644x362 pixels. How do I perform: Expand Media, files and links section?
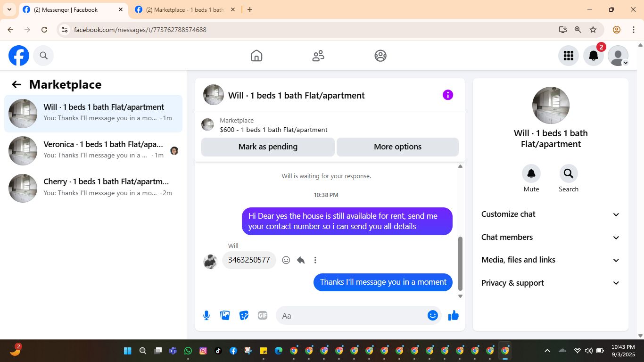551,260
